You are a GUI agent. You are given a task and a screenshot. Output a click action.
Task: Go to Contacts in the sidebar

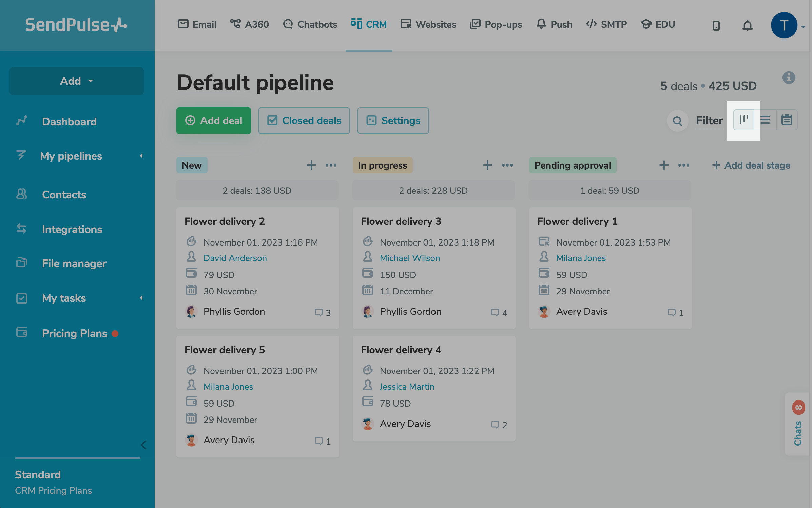tap(64, 195)
